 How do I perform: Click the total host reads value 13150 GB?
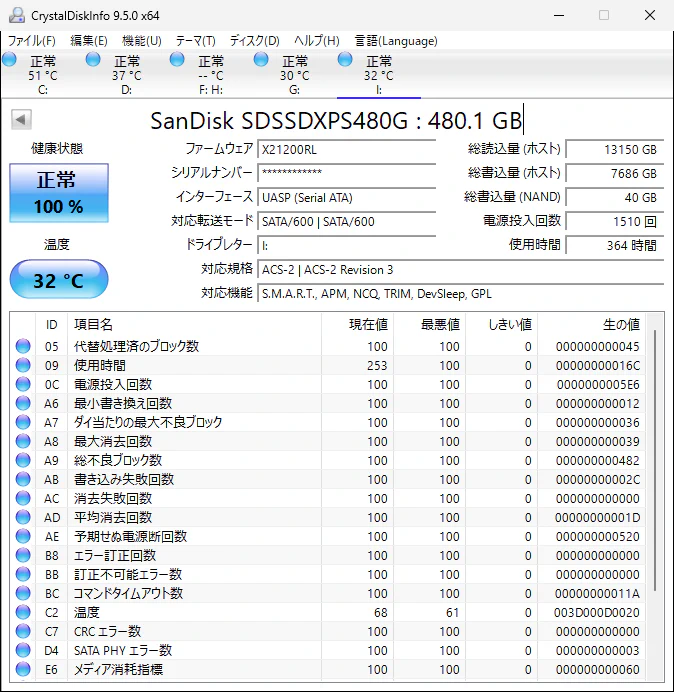point(614,150)
